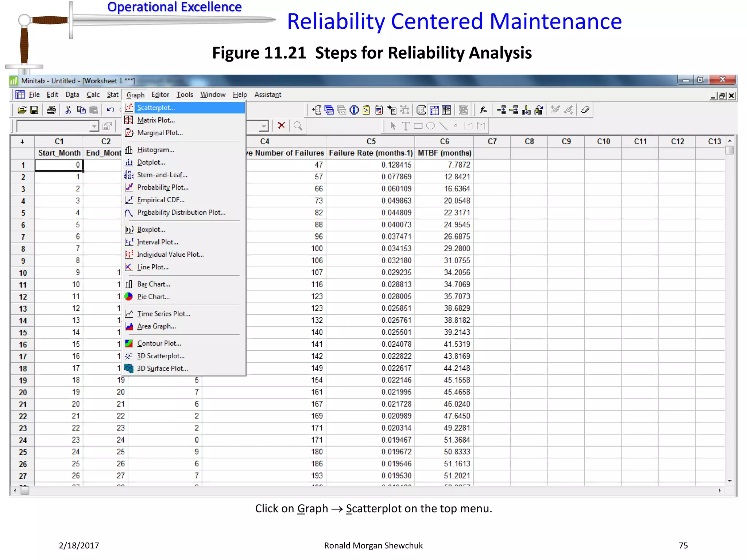Pick Time Series Plot menu entry
The width and height of the screenshot is (747, 560).
click(184, 314)
